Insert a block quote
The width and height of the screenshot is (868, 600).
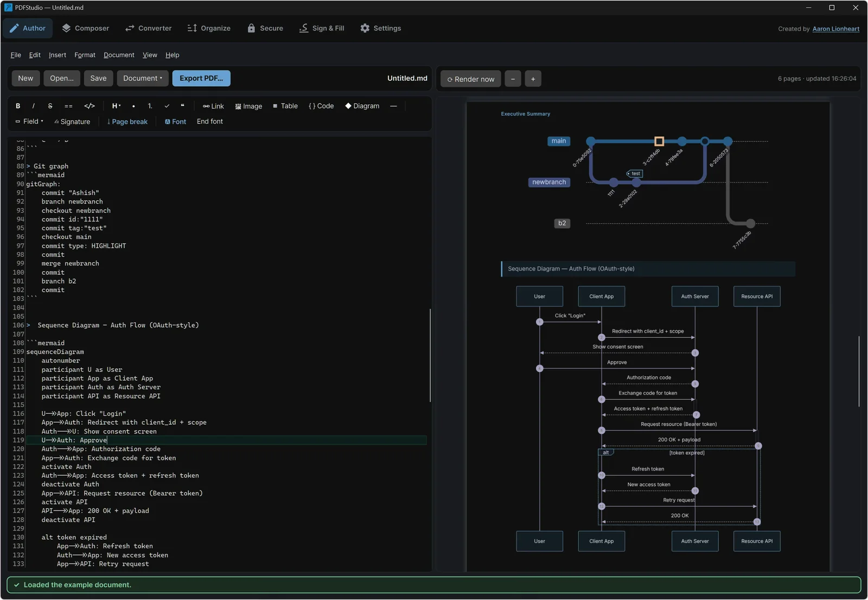tap(182, 106)
